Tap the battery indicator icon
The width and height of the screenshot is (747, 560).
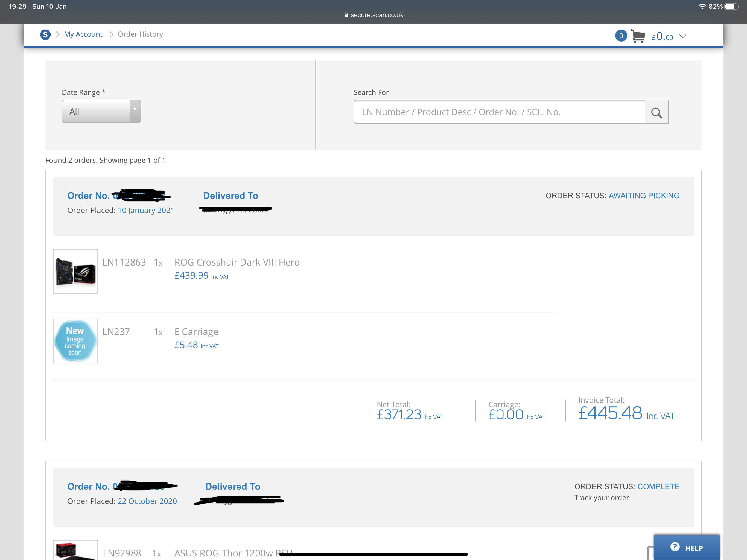(x=731, y=6)
